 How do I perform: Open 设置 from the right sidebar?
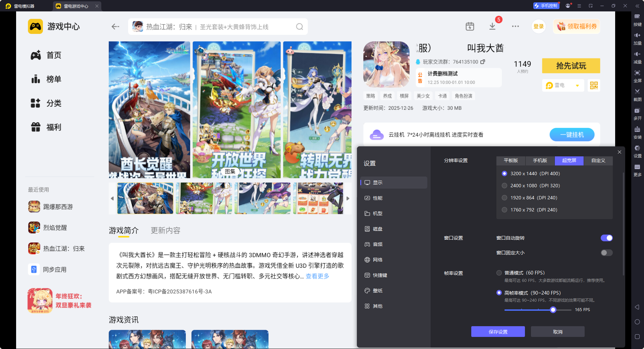(637, 151)
